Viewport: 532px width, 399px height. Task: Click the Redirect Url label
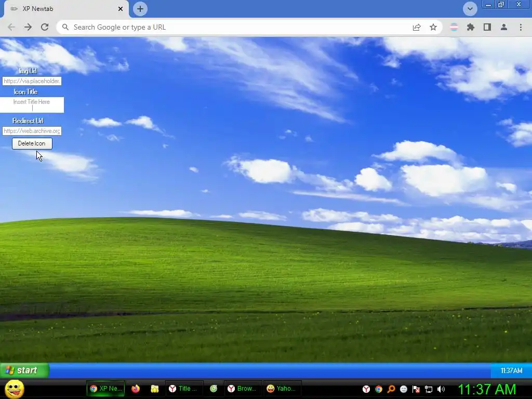28,121
